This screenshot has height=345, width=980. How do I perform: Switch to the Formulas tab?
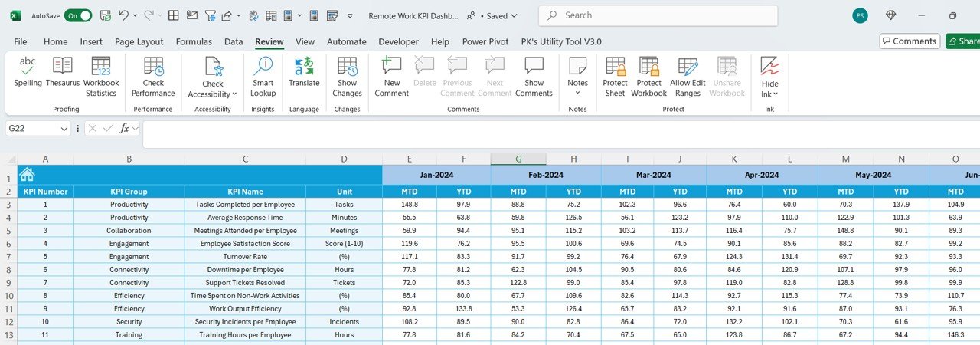click(194, 41)
